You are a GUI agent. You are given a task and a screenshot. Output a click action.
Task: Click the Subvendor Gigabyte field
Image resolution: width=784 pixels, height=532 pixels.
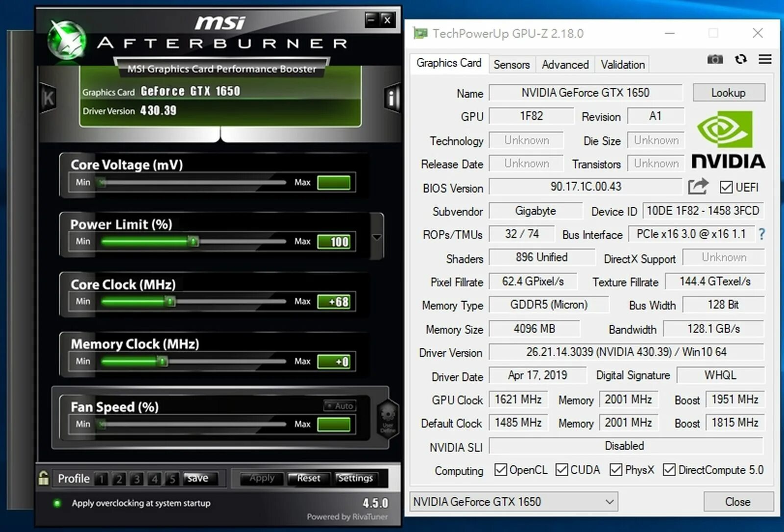[x=536, y=211]
